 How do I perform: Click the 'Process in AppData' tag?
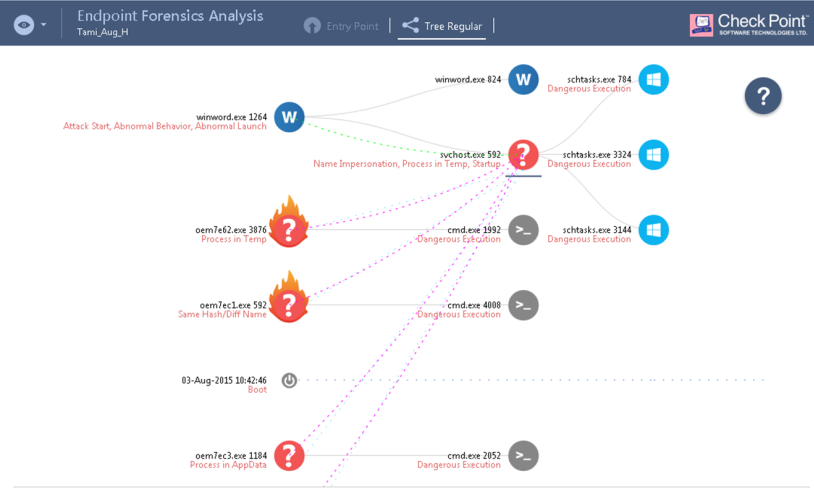[228, 465]
